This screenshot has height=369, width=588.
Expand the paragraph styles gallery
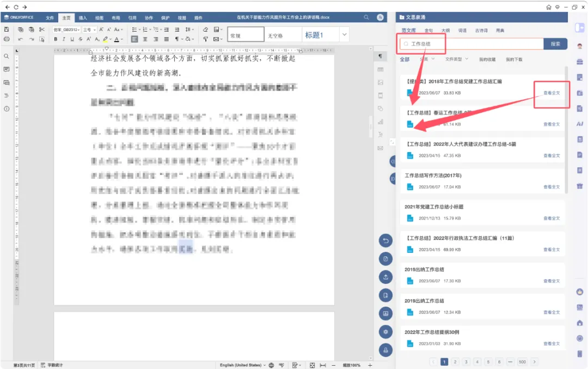click(x=344, y=34)
